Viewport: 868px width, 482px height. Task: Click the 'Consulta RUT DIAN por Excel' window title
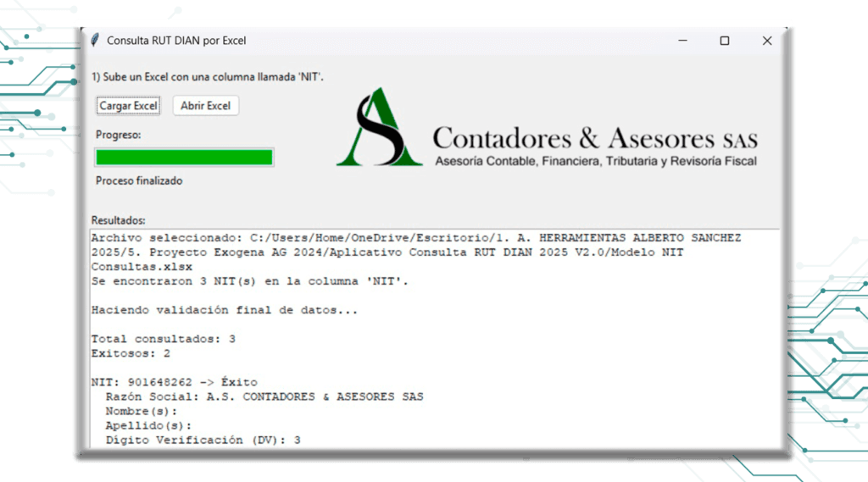pyautogui.click(x=176, y=41)
